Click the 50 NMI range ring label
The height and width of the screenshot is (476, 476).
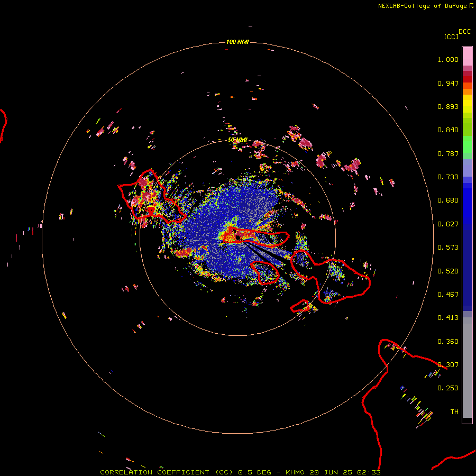tap(237, 140)
